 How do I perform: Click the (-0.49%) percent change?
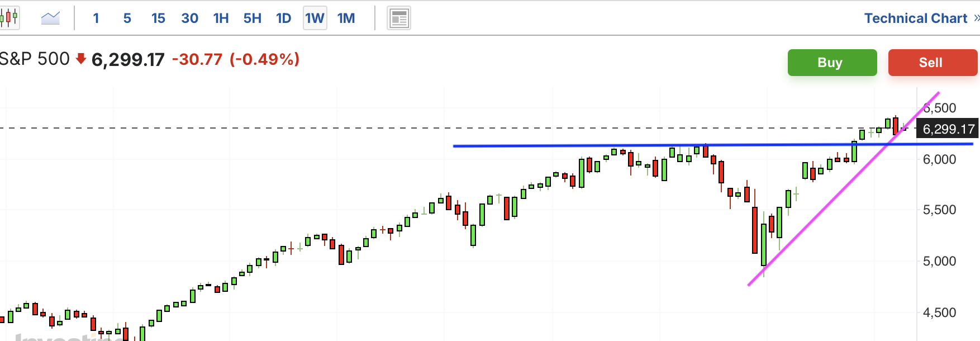[265, 59]
